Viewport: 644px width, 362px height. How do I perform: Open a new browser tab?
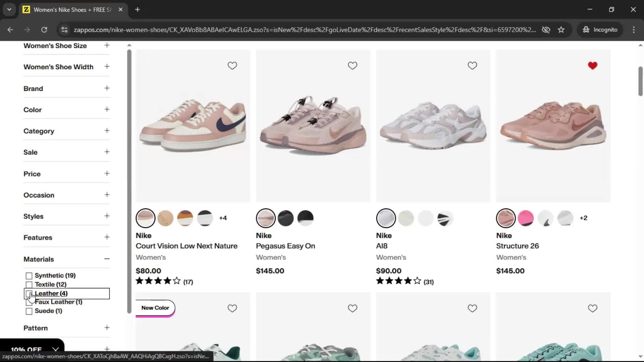click(x=138, y=9)
